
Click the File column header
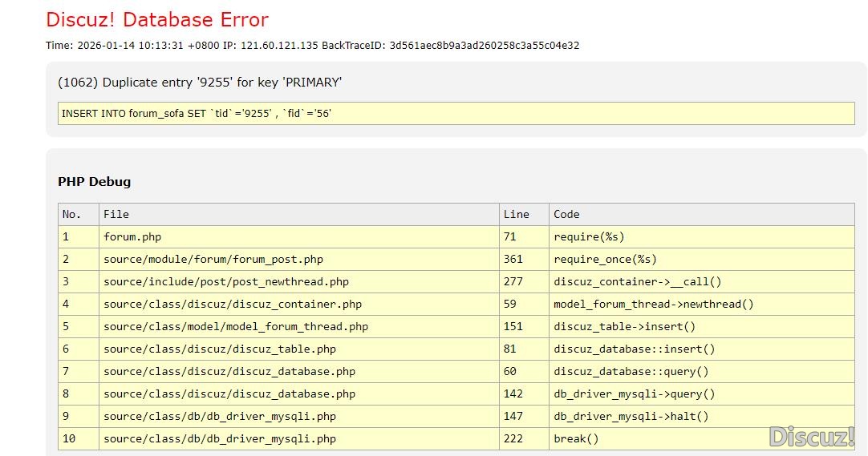[x=116, y=215]
